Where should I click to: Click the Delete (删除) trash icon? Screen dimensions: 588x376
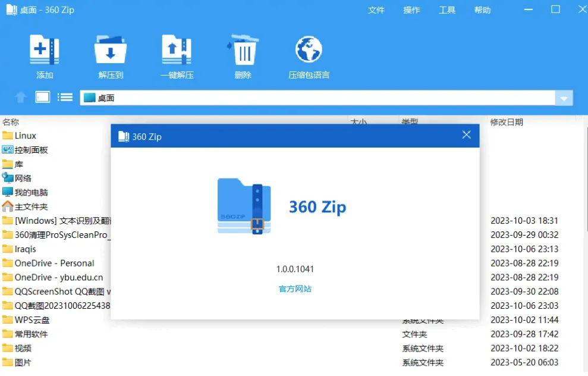[x=243, y=49]
